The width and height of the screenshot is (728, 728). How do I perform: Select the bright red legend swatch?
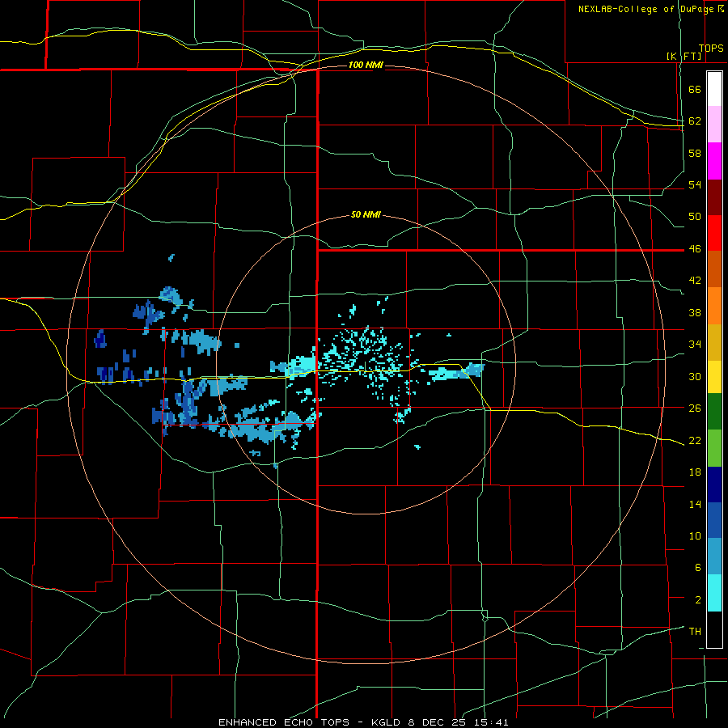coord(714,233)
